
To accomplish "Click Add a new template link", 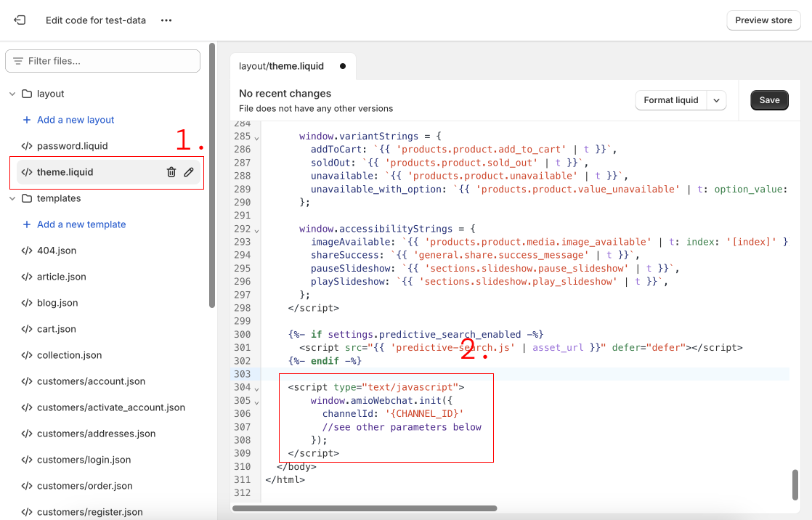I will pos(81,224).
